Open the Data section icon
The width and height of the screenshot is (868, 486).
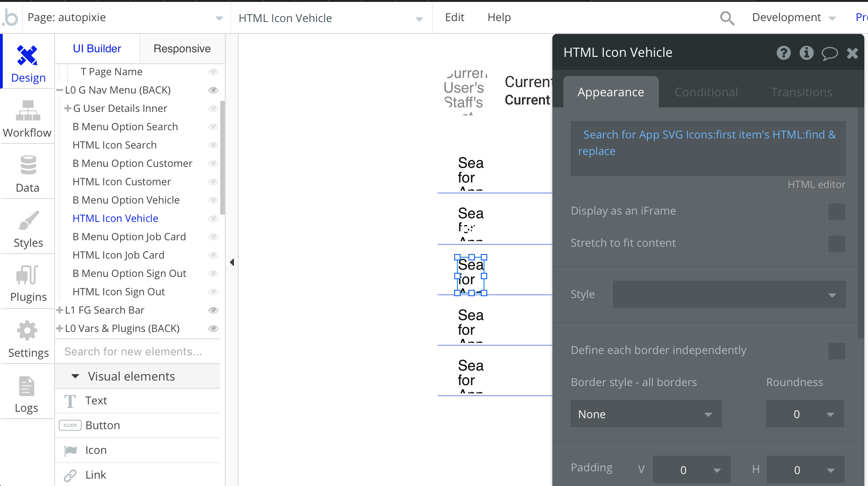(x=28, y=166)
